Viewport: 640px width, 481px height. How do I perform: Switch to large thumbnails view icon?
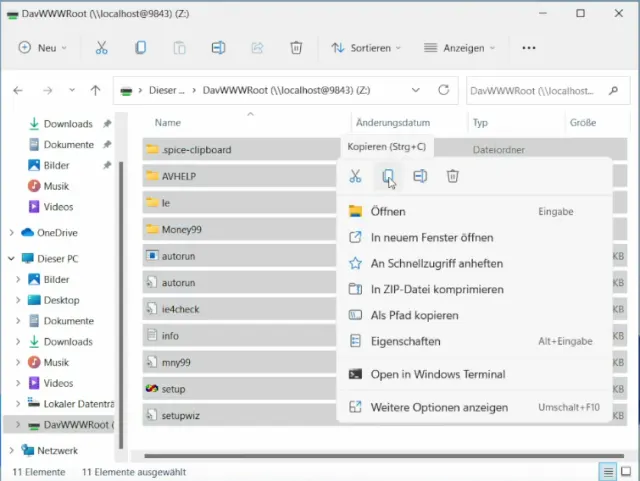pos(625,471)
